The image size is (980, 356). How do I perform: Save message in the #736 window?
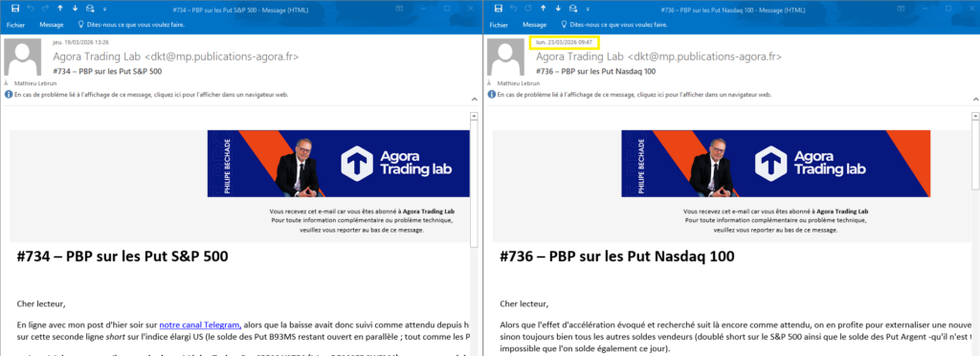[x=498, y=9]
